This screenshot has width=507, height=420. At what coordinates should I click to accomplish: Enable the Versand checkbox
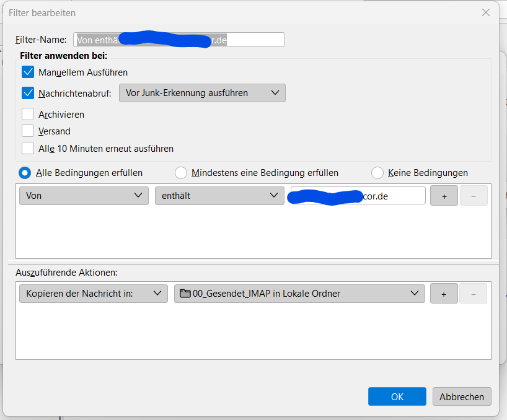(28, 131)
